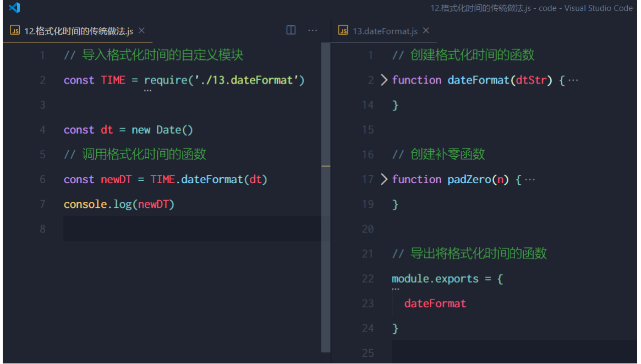Unfold dateFormat via trailing ellipsis marker
Image resolution: width=641 pixels, height=364 pixels.
click(573, 80)
